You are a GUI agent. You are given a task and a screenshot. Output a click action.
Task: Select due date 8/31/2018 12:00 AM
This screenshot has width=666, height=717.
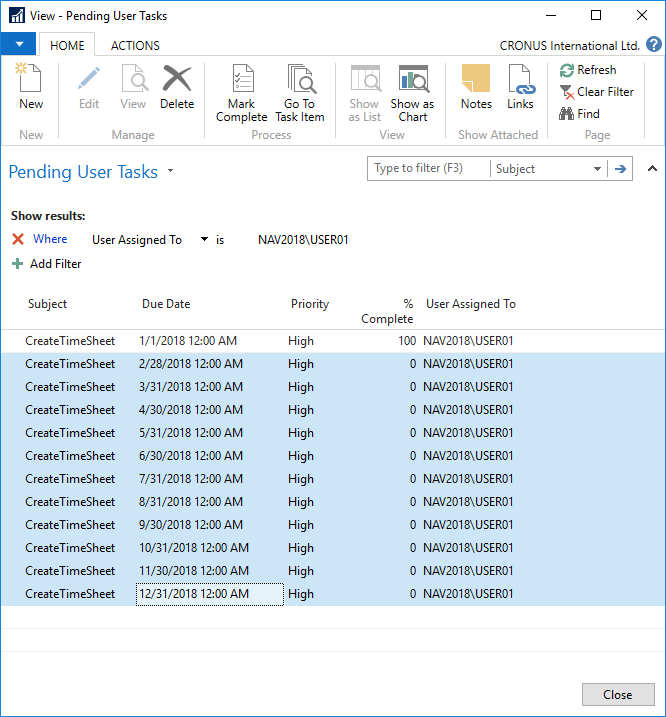191,502
